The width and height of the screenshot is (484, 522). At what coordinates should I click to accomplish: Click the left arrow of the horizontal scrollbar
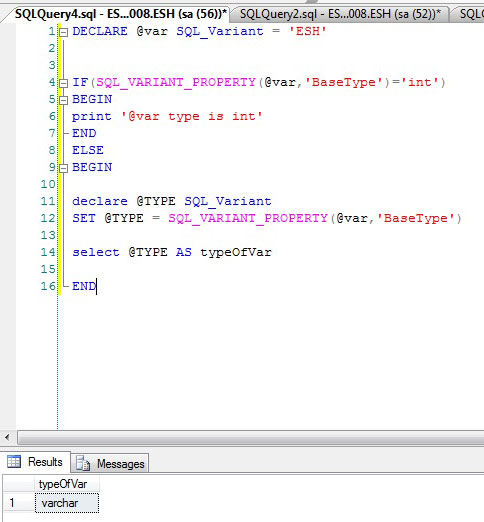coord(7,437)
